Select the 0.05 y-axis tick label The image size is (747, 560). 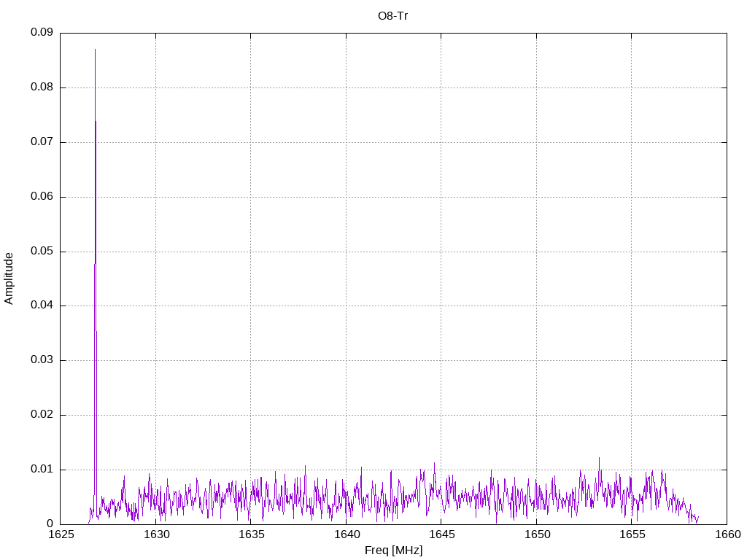coord(42,252)
